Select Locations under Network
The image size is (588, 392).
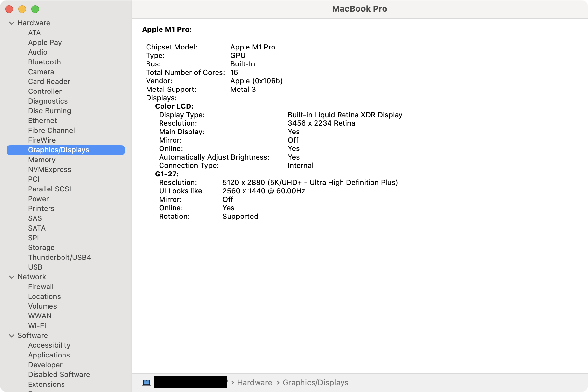[x=45, y=297]
